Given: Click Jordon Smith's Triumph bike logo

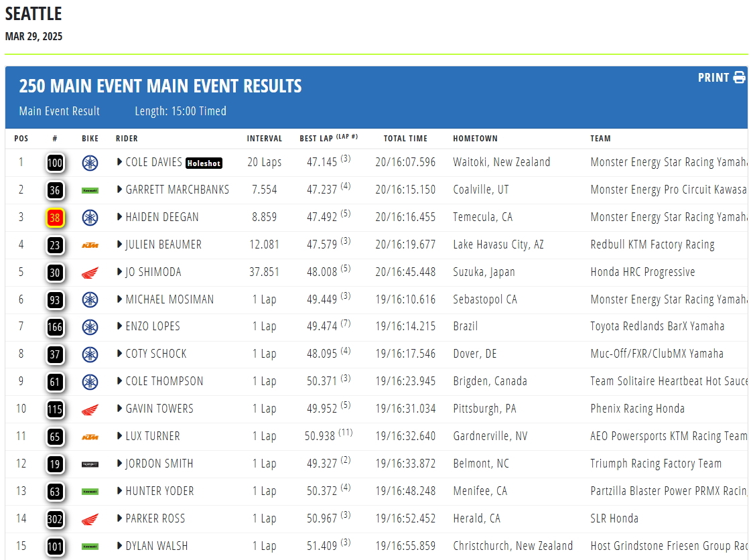Looking at the screenshot, I should tap(90, 464).
